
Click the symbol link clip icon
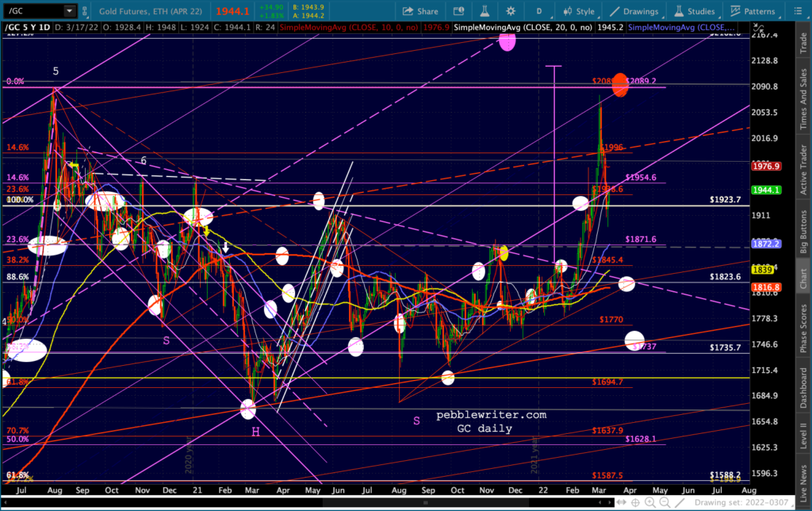pyautogui.click(x=85, y=11)
